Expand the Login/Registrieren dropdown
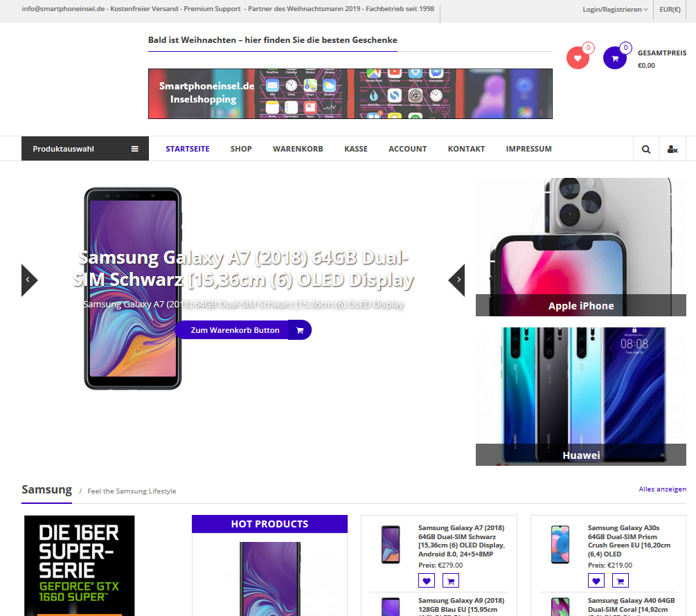 point(615,9)
